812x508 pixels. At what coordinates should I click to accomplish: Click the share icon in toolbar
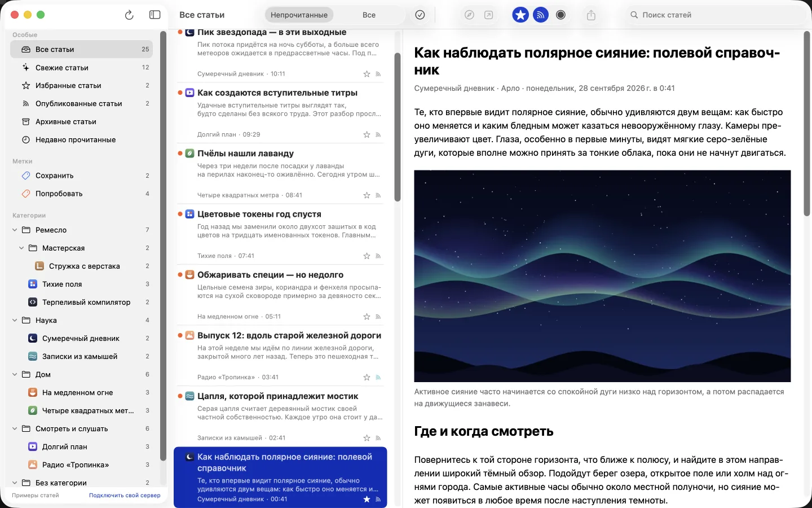(x=591, y=15)
